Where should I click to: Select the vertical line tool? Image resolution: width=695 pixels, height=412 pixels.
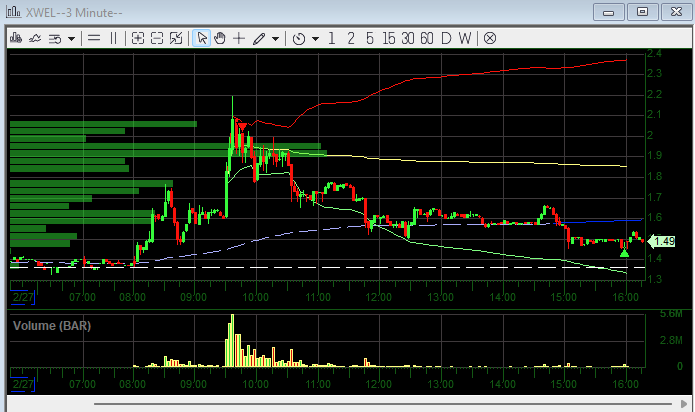pyautogui.click(x=113, y=39)
